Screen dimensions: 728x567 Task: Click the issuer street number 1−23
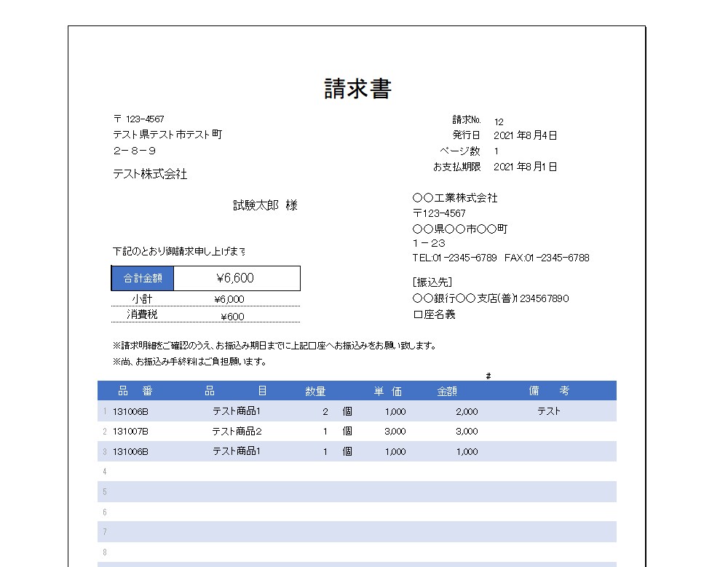[x=429, y=243]
